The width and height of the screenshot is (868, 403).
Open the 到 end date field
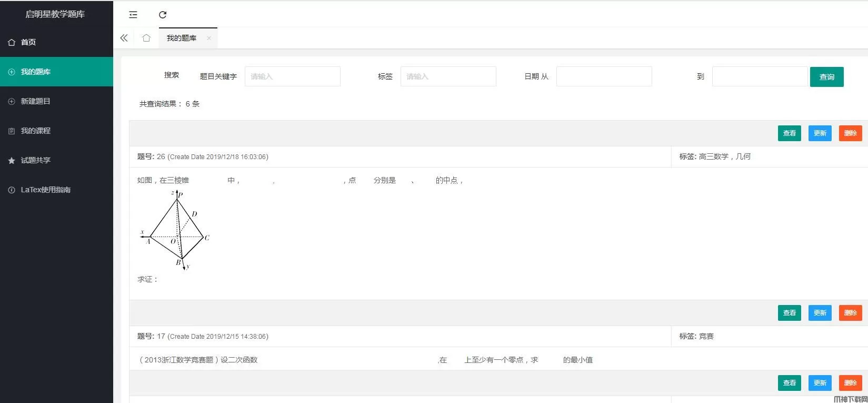(760, 76)
